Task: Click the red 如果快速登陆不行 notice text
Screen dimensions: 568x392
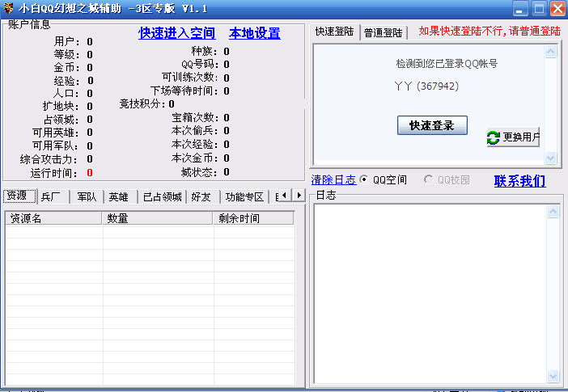Action: pos(490,32)
